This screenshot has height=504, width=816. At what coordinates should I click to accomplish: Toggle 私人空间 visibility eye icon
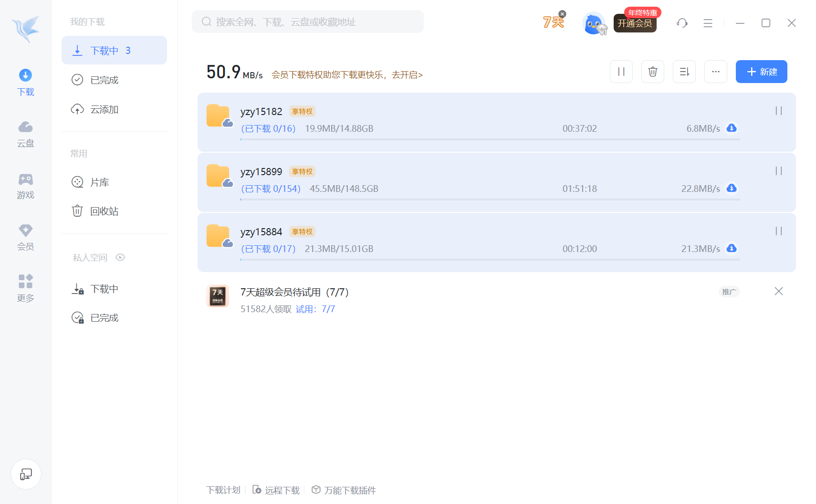(120, 257)
